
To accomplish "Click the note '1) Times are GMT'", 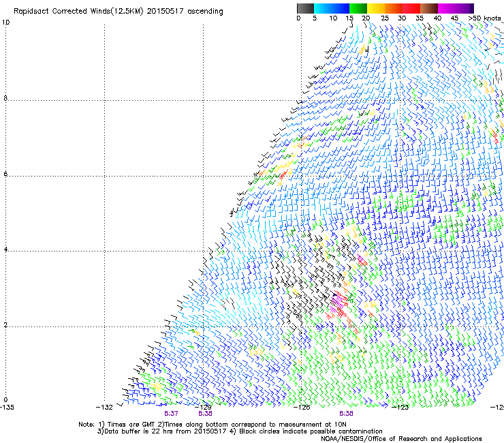I will point(127,425).
